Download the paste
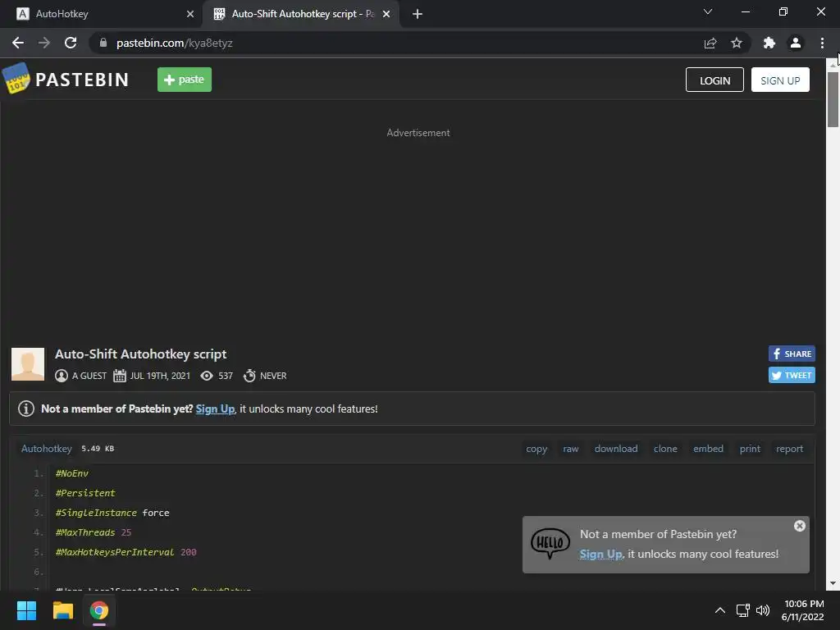The width and height of the screenshot is (840, 630). (x=616, y=449)
